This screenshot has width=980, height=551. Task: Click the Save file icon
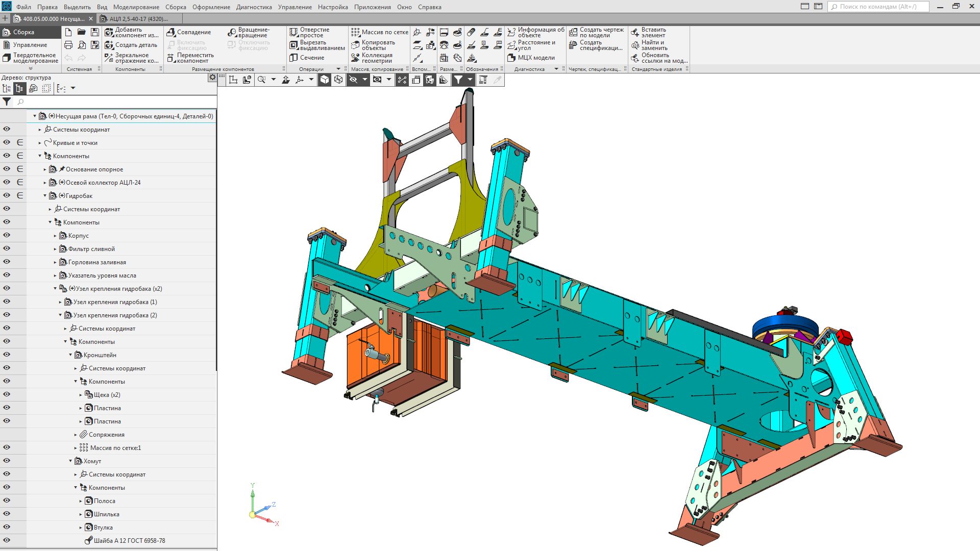[x=95, y=32]
